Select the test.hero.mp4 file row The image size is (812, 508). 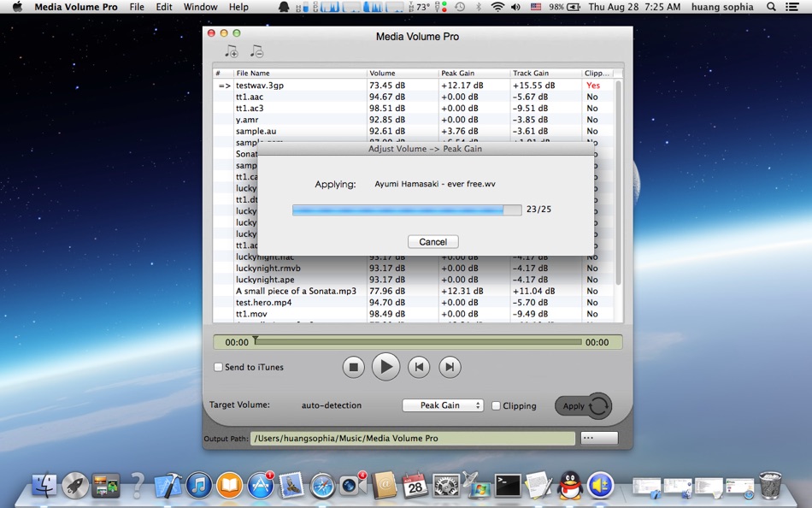point(413,302)
